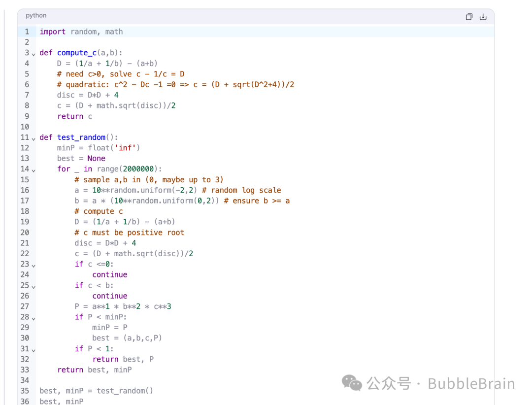Fold the 'if c <=0' block
The image size is (532, 405).
[x=33, y=265]
